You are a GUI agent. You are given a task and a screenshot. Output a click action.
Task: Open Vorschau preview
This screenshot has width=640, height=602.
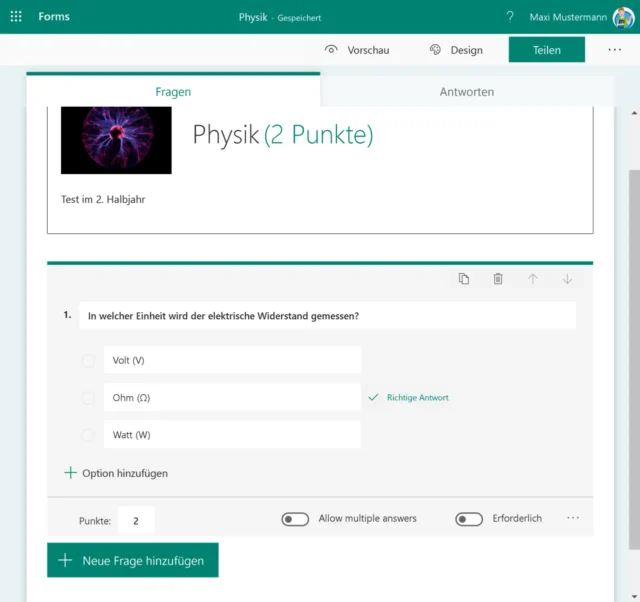(x=357, y=50)
